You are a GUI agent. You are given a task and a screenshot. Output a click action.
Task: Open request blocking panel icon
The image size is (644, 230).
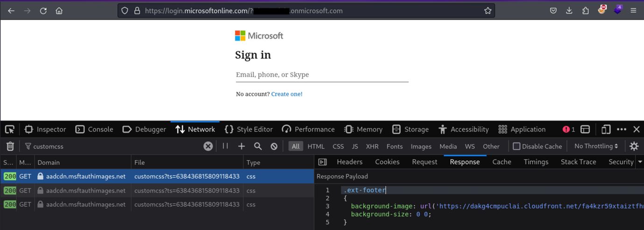274,146
